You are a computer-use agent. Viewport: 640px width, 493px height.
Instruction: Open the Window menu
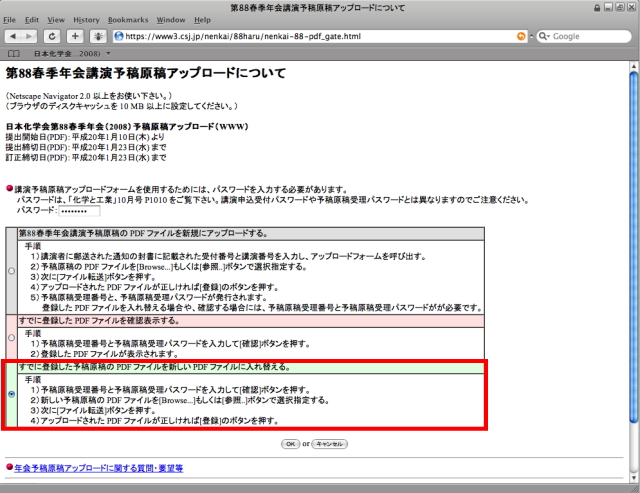coord(171,19)
